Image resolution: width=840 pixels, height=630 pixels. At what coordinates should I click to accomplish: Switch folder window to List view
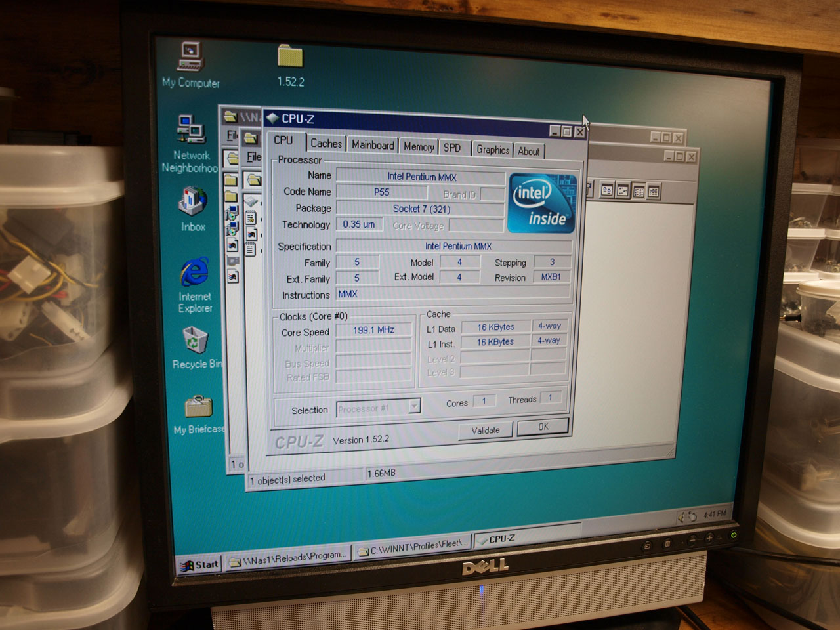click(x=638, y=192)
